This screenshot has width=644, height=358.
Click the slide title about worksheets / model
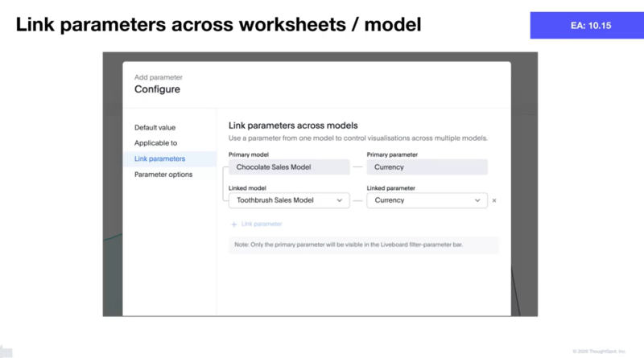point(218,25)
